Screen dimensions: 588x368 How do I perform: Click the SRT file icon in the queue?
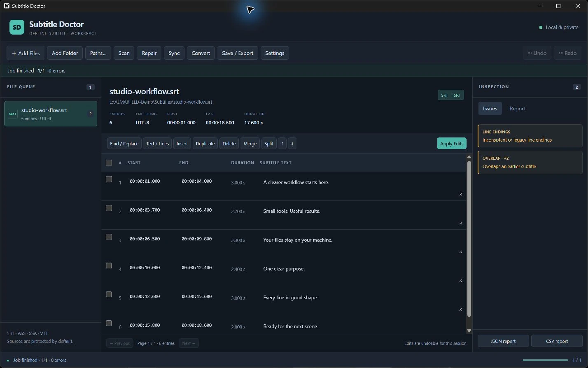pyautogui.click(x=13, y=114)
